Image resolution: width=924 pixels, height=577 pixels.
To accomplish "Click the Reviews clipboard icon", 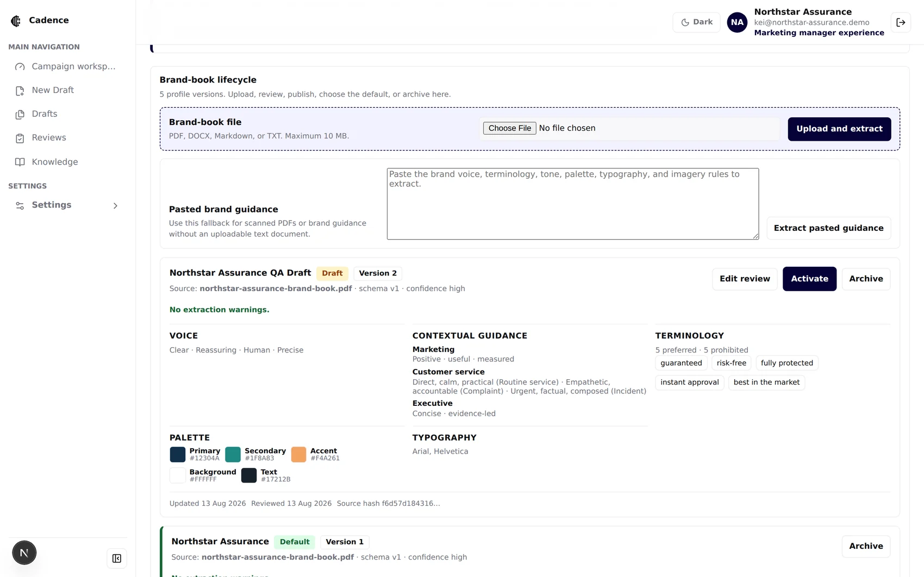I will tap(20, 138).
